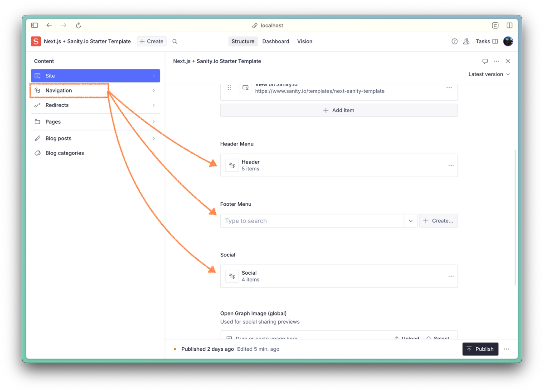Open the document pane options menu
The image size is (544, 392).
pos(497,61)
